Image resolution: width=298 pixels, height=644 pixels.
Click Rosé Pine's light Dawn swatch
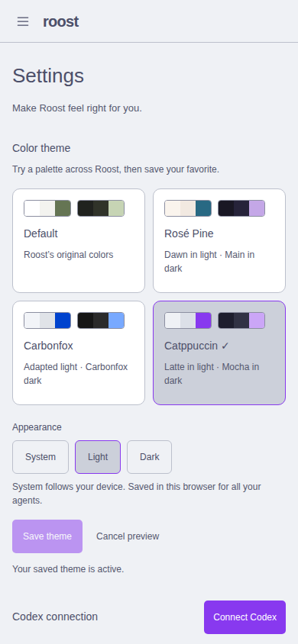click(188, 208)
